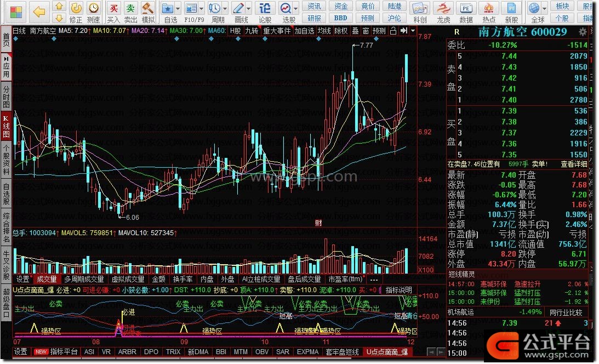Open the 选股 stock screener icon
The width and height of the screenshot is (599, 364).
click(286, 8)
